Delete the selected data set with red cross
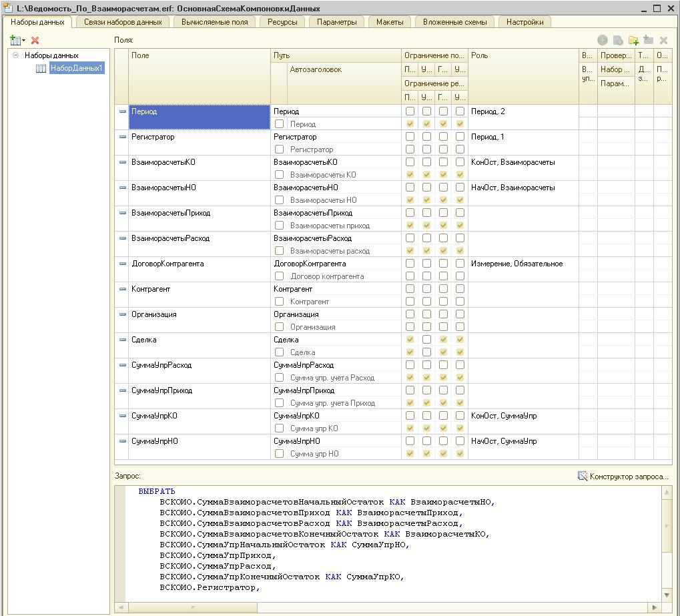 pyautogui.click(x=35, y=40)
